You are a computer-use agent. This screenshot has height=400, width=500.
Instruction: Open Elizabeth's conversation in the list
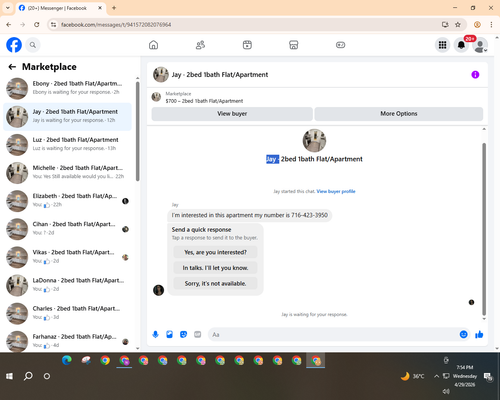pos(67,201)
